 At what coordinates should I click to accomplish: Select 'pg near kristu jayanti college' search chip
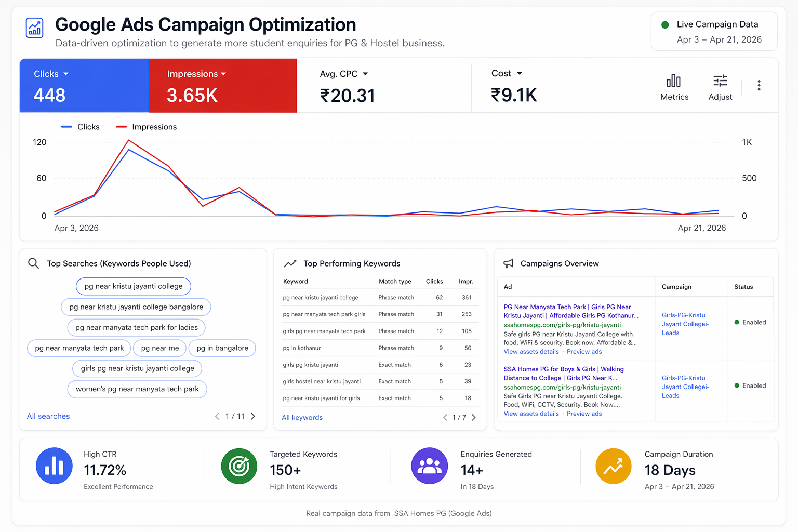coord(134,286)
